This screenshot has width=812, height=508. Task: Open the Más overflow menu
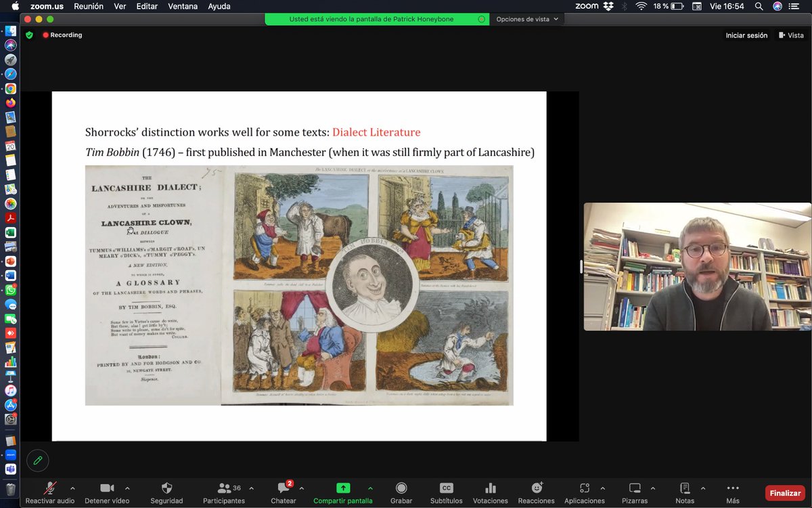[733, 493]
